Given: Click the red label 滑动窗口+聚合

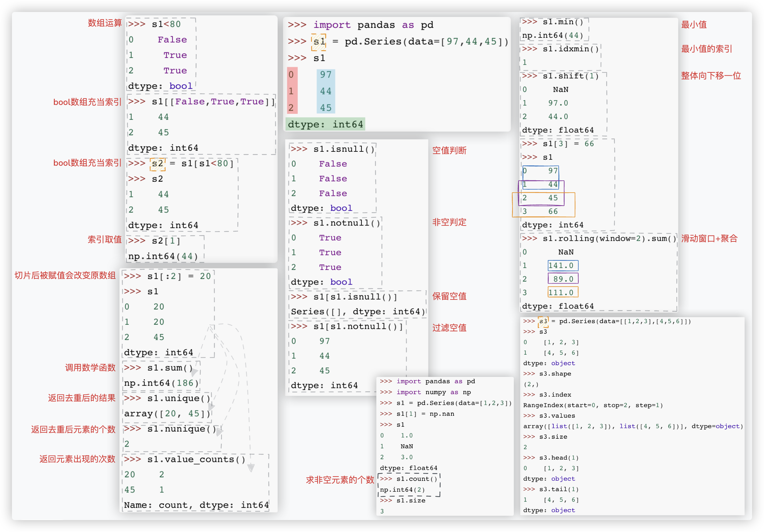Looking at the screenshot, I should click(x=709, y=238).
